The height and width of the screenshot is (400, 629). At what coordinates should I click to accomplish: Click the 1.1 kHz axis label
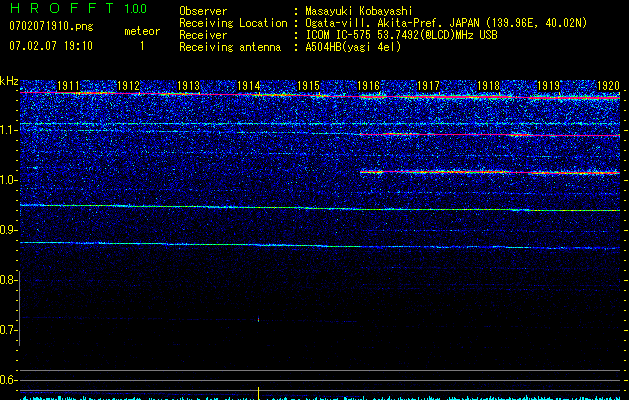coord(9,130)
